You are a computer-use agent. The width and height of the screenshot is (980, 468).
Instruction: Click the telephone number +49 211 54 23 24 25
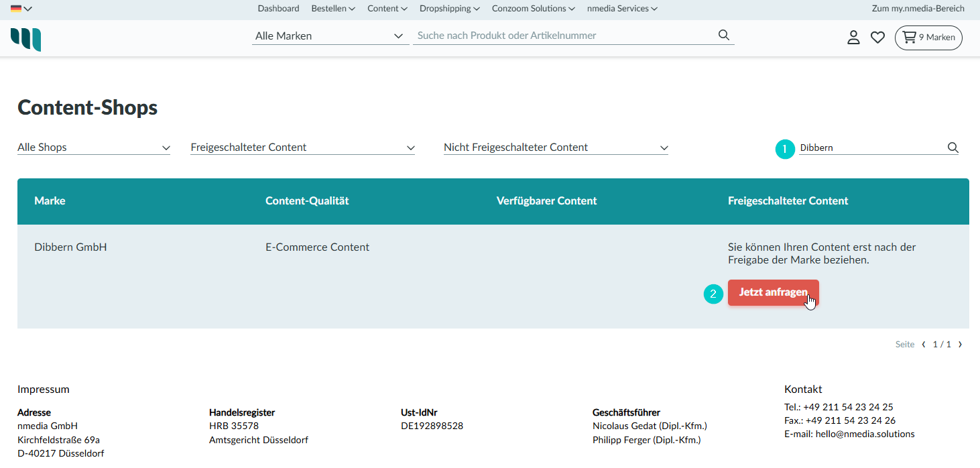pos(849,407)
